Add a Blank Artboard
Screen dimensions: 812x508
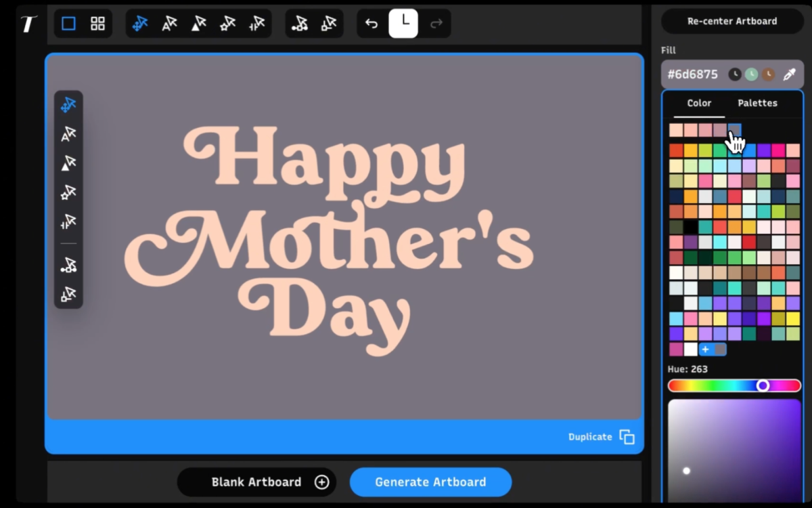pos(256,482)
